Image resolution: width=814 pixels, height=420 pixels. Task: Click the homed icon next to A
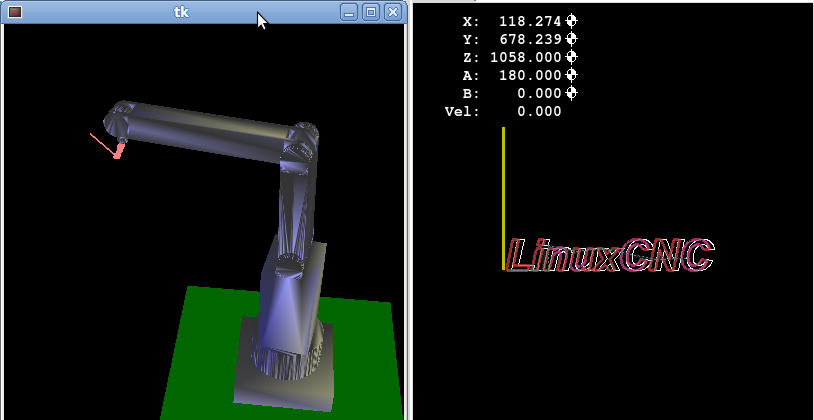pyautogui.click(x=572, y=75)
